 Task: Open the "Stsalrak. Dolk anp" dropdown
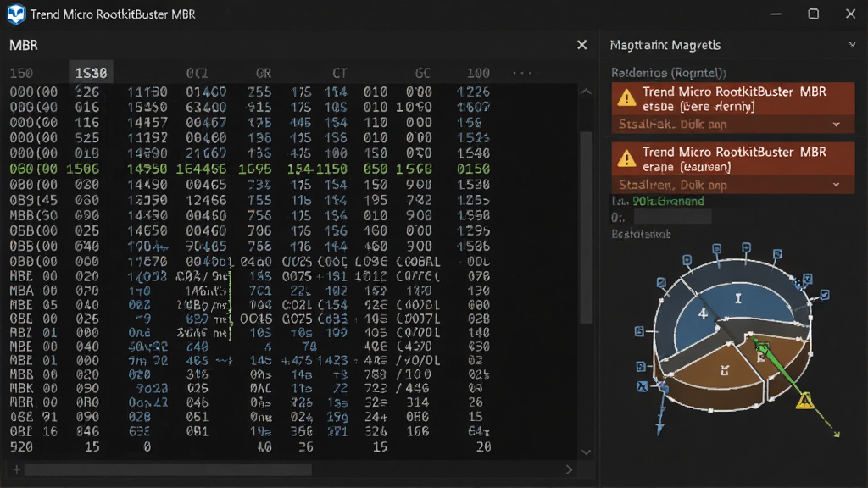733,125
